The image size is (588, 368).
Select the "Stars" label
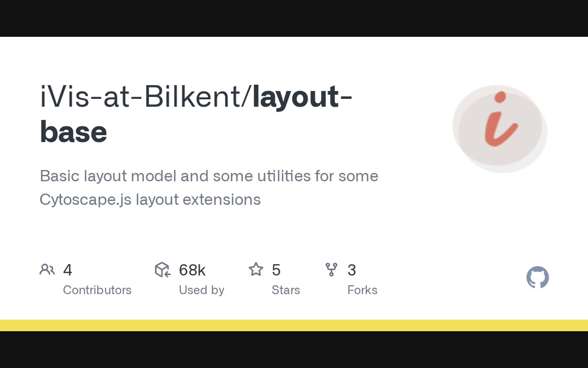point(285,290)
